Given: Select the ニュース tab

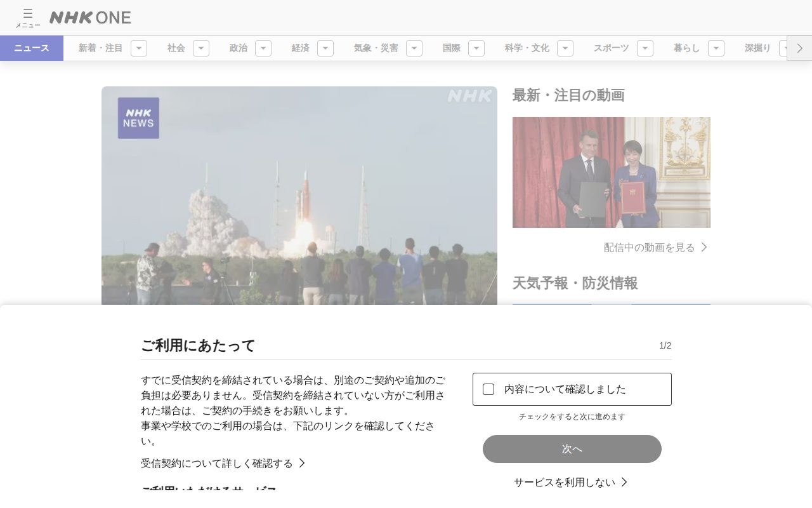Looking at the screenshot, I should (x=32, y=48).
